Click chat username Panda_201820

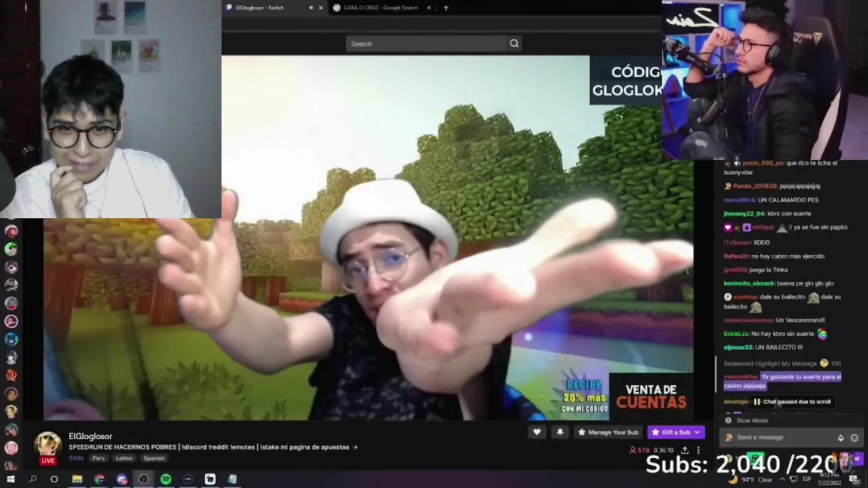point(755,186)
